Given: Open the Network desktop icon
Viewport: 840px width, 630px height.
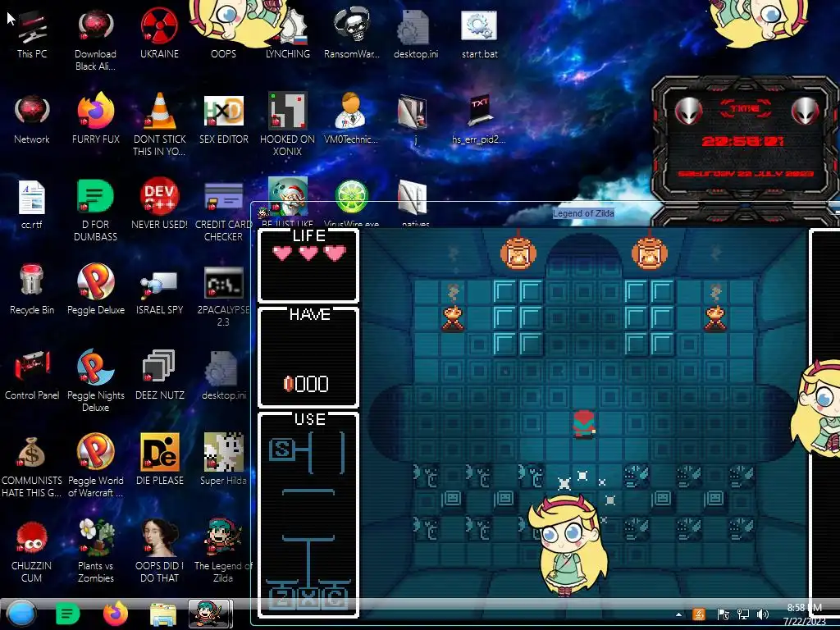Looking at the screenshot, I should click(32, 121).
